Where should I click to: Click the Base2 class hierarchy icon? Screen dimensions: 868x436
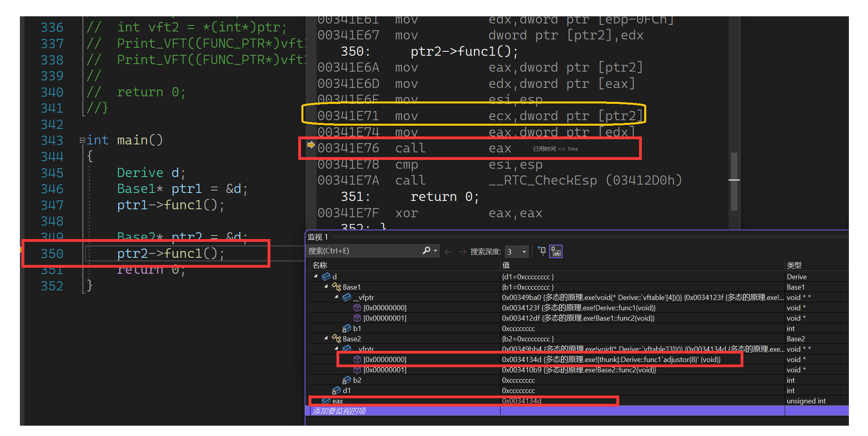tap(336, 339)
